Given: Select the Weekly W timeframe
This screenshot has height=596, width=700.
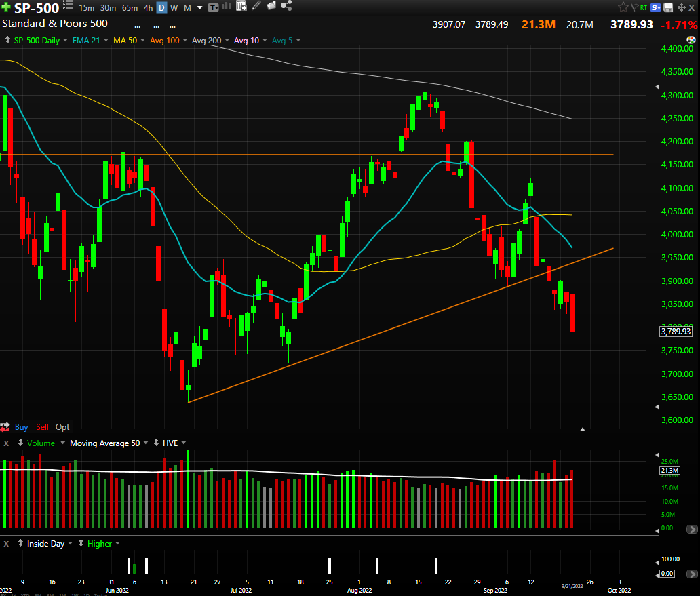Looking at the screenshot, I should click(x=174, y=8).
